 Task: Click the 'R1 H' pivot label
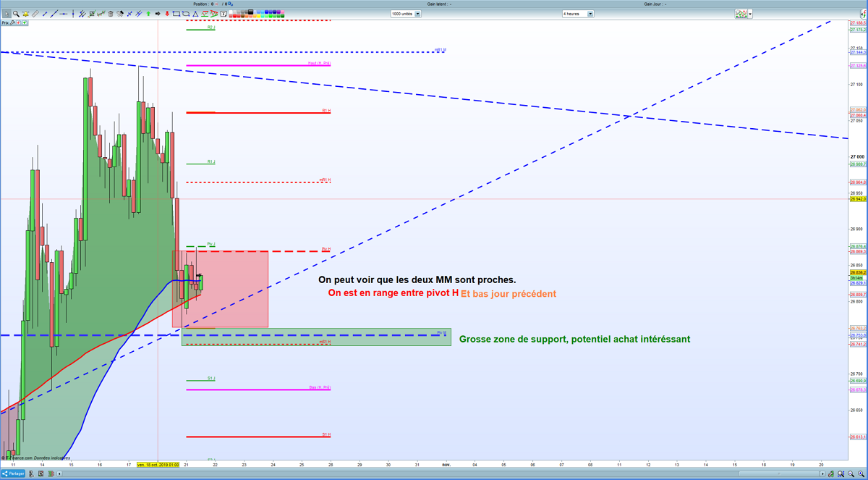[326, 111]
